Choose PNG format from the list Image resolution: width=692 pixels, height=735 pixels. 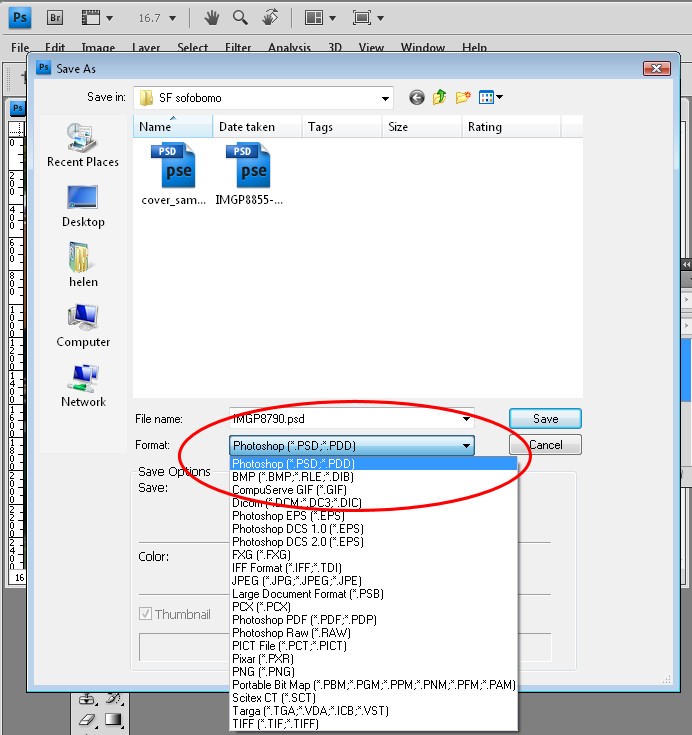[x=374, y=672]
